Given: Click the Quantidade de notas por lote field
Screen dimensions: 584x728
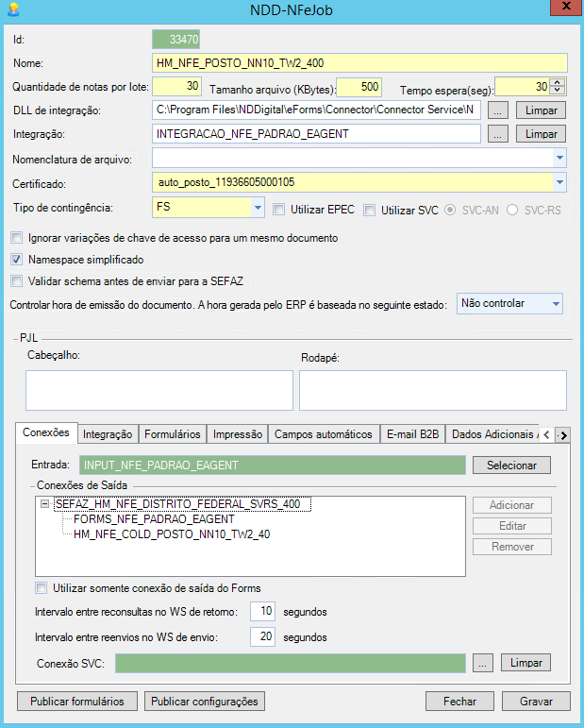Looking at the screenshot, I should (x=176, y=86).
